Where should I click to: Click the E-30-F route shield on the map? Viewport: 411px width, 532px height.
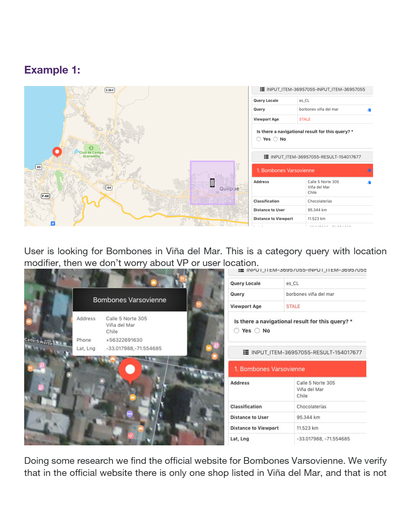110,90
